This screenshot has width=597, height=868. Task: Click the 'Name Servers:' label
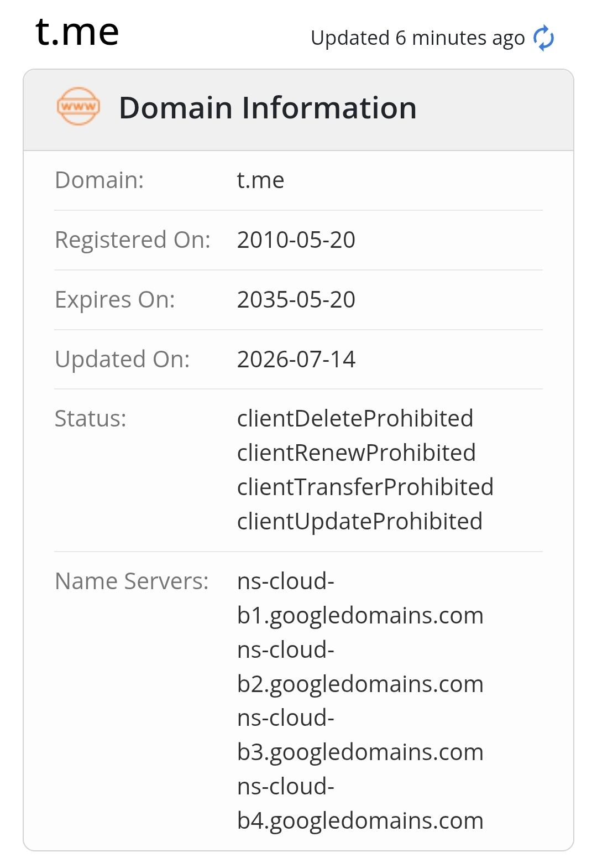(132, 581)
